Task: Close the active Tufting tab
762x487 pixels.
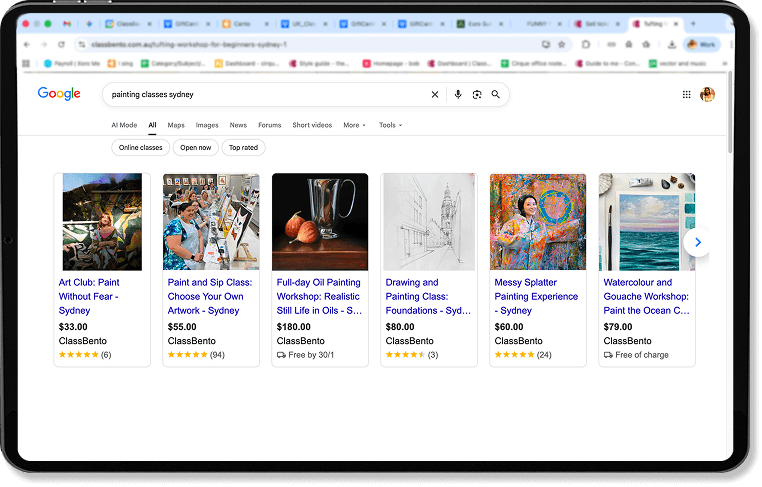Action: pyautogui.click(x=675, y=23)
